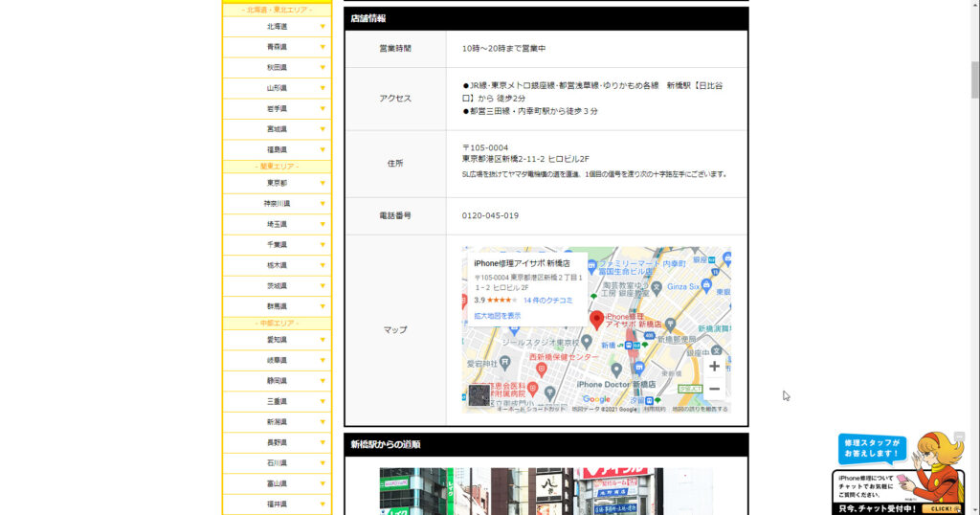This screenshot has width=980, height=515.
Task: Open the 千葉県 dropdown
Action: click(277, 245)
